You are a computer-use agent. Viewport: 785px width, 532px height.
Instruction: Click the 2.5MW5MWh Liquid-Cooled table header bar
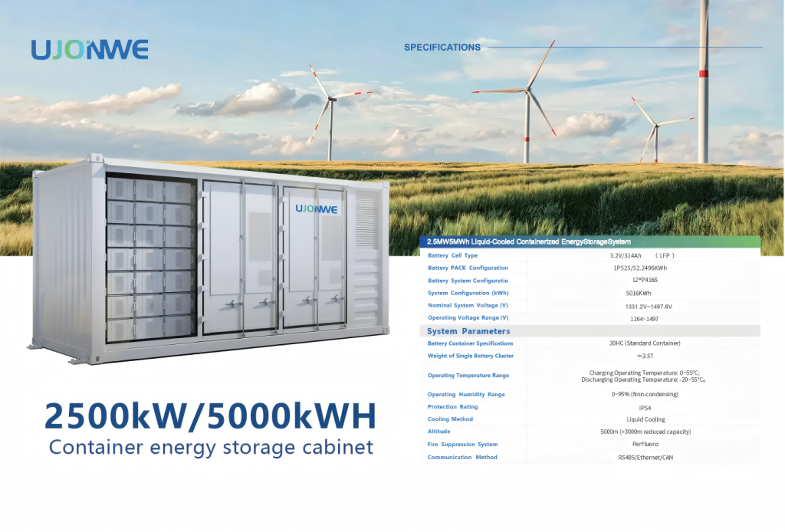pos(589,242)
